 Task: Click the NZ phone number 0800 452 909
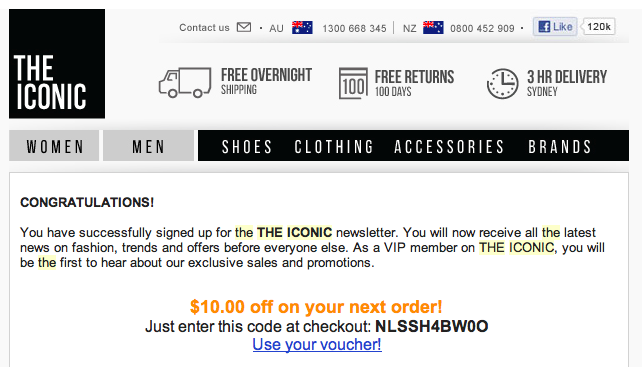click(x=482, y=28)
